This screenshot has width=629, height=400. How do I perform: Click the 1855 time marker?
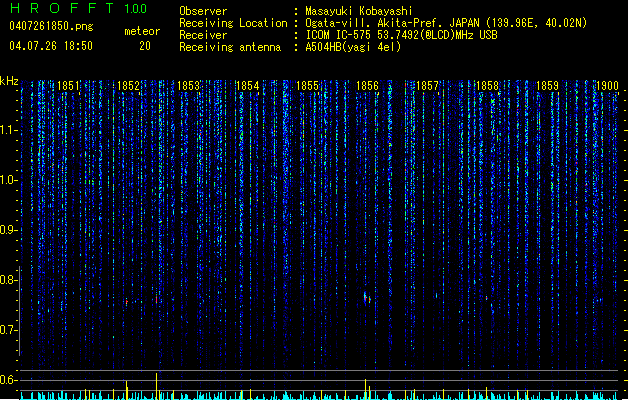(x=307, y=86)
